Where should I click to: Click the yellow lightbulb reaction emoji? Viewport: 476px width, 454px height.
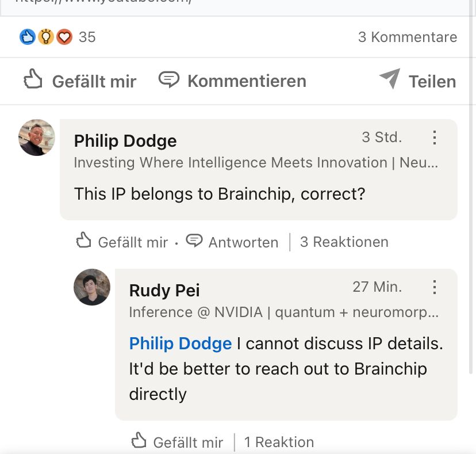point(46,37)
